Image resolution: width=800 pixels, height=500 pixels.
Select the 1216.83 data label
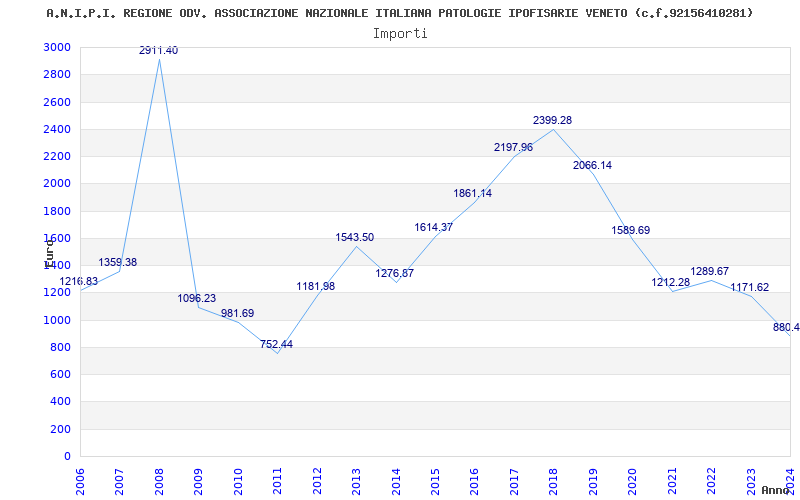(x=79, y=282)
